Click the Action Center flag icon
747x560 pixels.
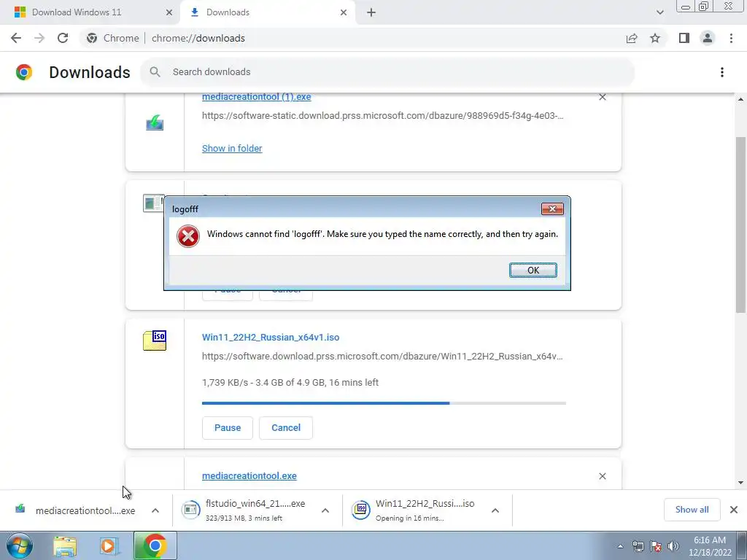(656, 546)
